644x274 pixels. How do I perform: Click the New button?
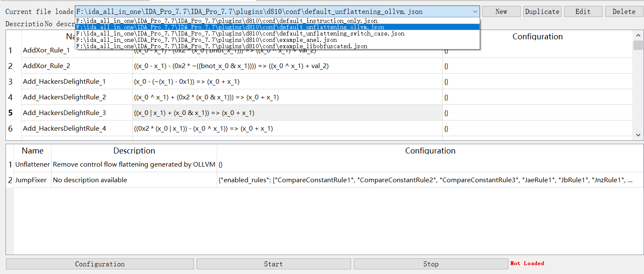click(x=501, y=12)
